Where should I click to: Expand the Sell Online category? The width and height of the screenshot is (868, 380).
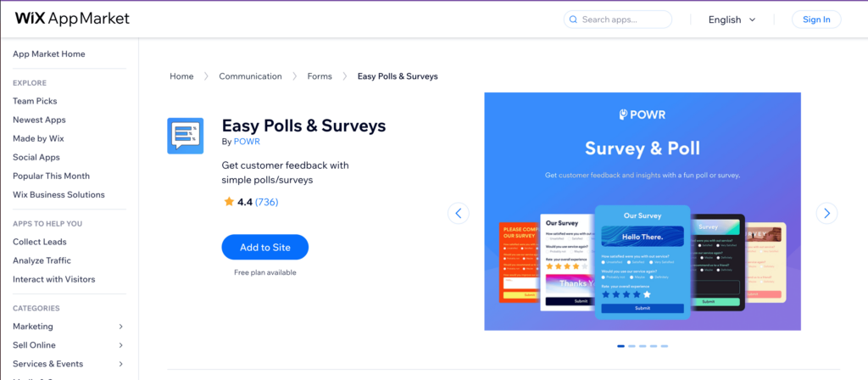tap(69, 345)
